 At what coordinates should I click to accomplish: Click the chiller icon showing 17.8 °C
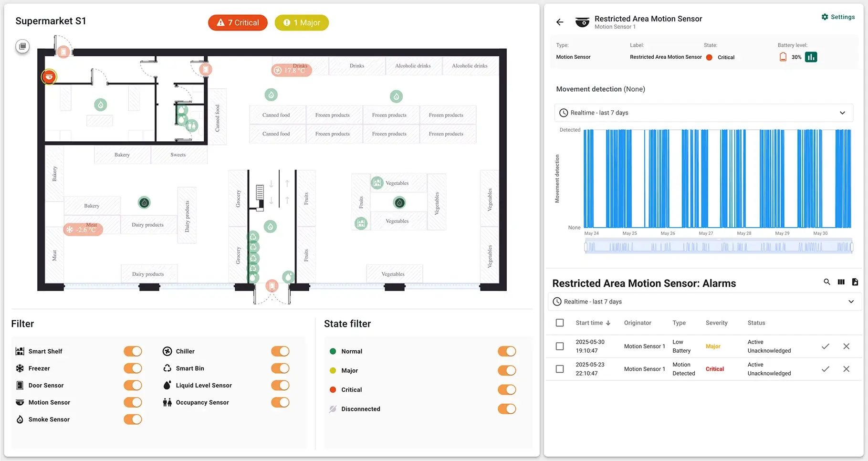278,70
